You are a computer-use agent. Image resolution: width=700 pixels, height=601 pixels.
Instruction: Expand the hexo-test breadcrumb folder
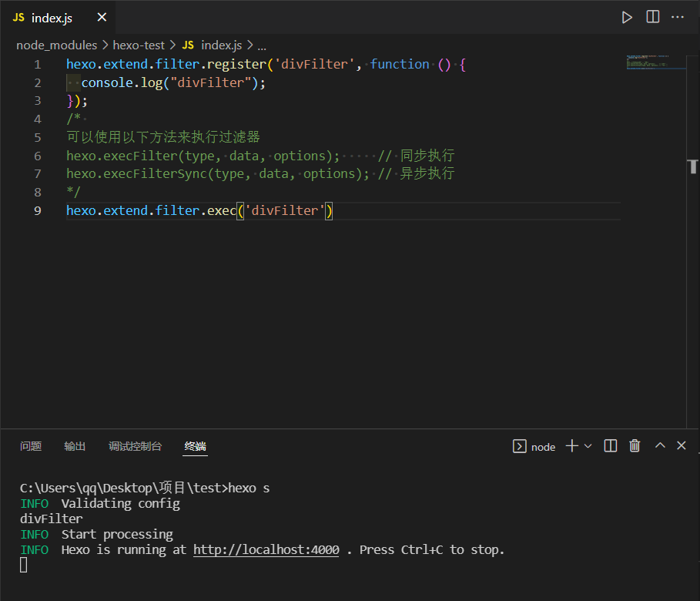click(139, 45)
